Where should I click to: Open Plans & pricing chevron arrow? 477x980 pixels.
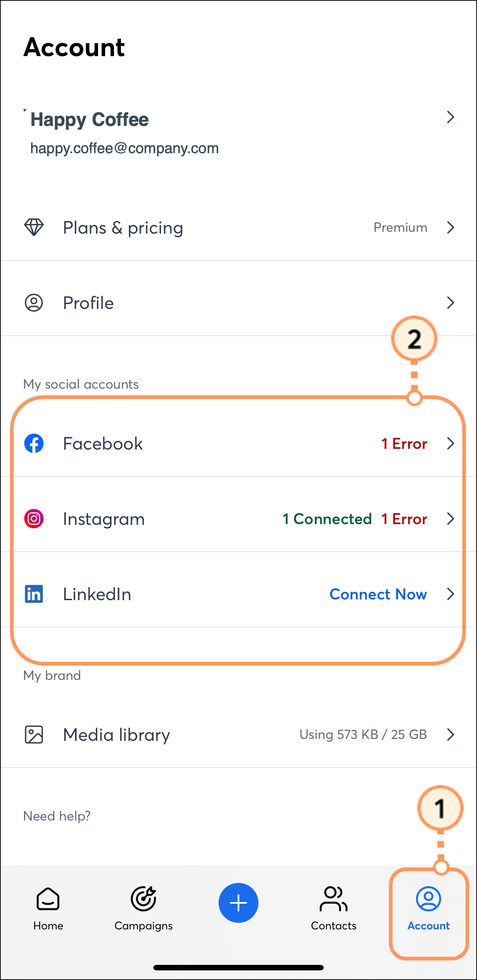pos(450,227)
